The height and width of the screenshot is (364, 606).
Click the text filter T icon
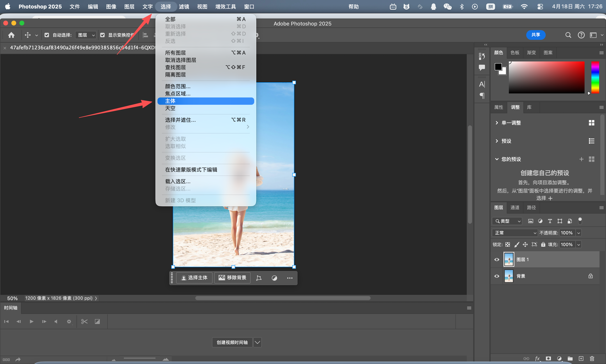pyautogui.click(x=550, y=221)
